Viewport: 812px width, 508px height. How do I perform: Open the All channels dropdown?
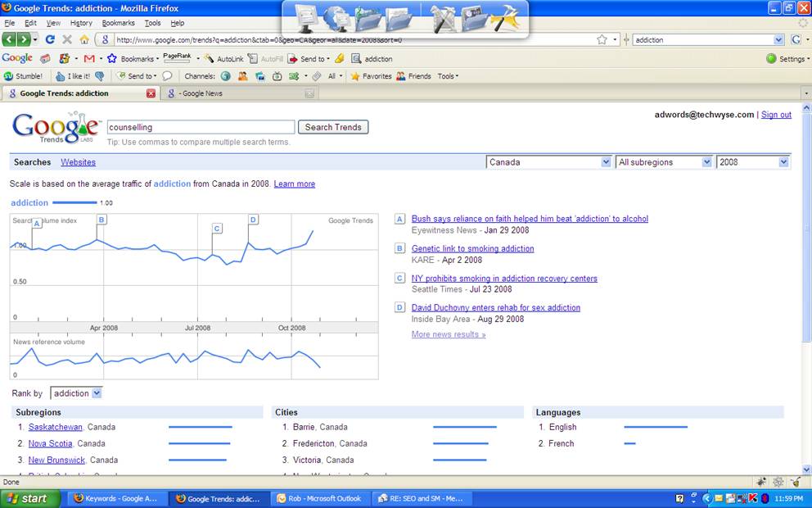(x=335, y=75)
